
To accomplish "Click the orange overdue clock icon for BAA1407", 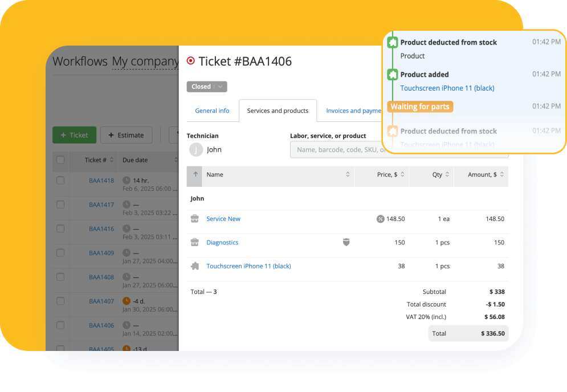I will pyautogui.click(x=127, y=301).
